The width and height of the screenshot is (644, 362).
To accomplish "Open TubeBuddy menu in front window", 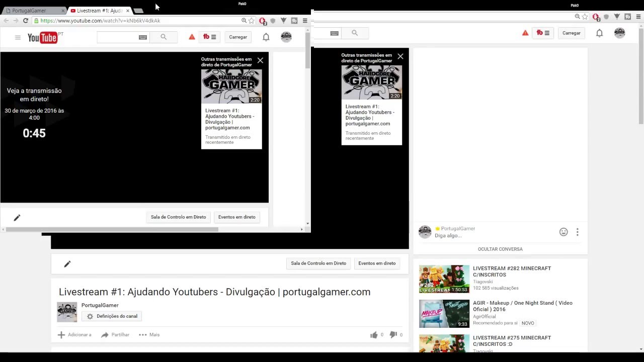I will 209,37.
